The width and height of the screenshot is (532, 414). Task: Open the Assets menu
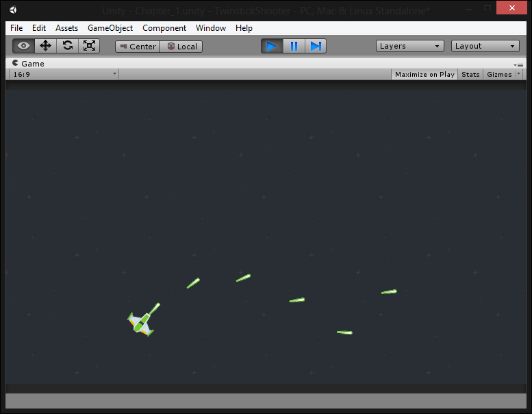[x=66, y=28]
